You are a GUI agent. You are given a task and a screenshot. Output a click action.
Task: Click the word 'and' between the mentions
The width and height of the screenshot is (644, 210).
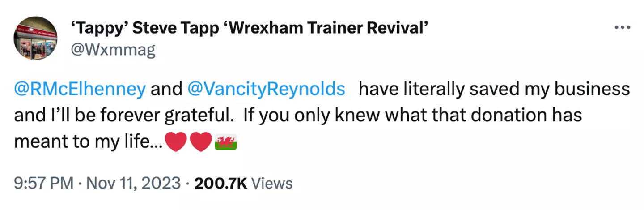click(x=165, y=89)
